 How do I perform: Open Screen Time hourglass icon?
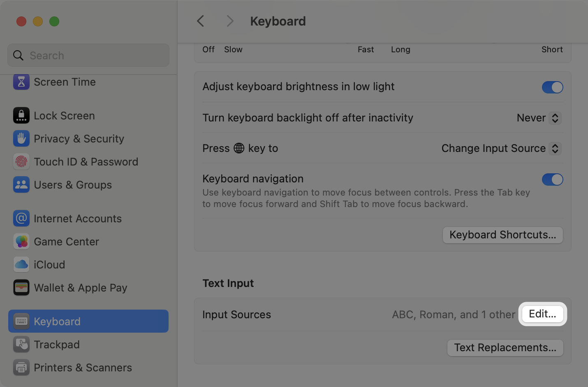[21, 82]
